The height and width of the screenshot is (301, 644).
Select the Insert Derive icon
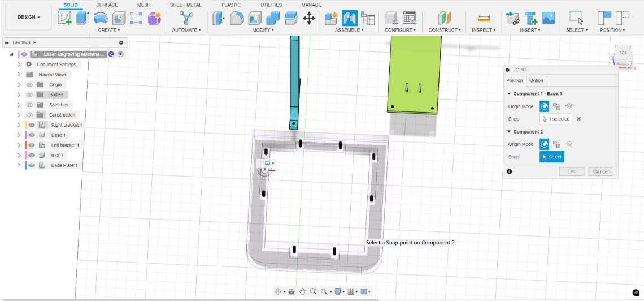point(512,18)
